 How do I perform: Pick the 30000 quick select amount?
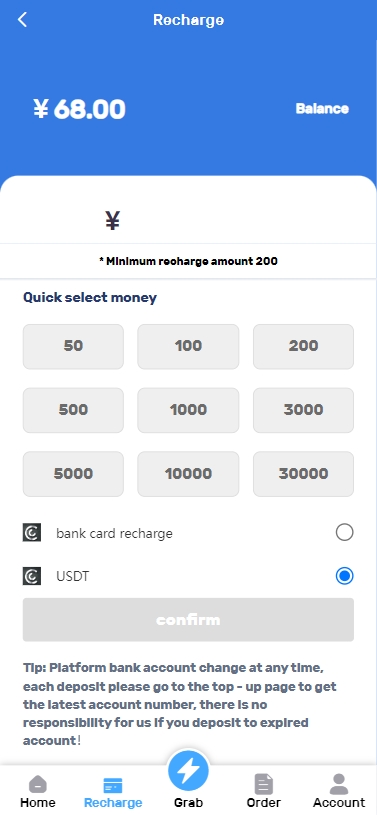[303, 474]
